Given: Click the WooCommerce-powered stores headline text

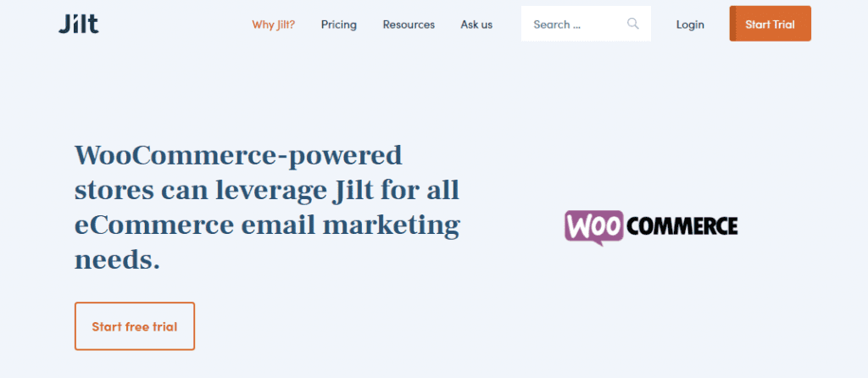Looking at the screenshot, I should [267, 208].
